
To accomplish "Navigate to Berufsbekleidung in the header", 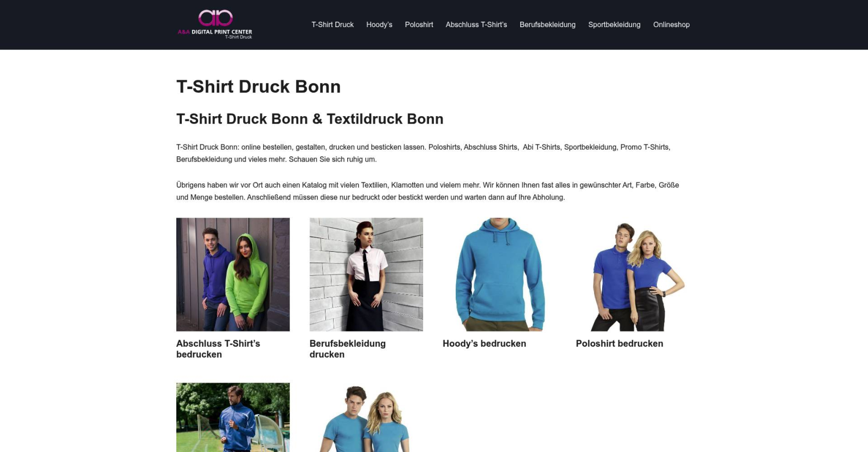I will [547, 24].
